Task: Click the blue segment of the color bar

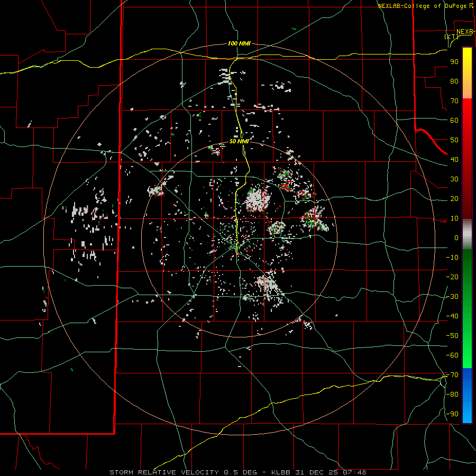Action: tap(467, 396)
